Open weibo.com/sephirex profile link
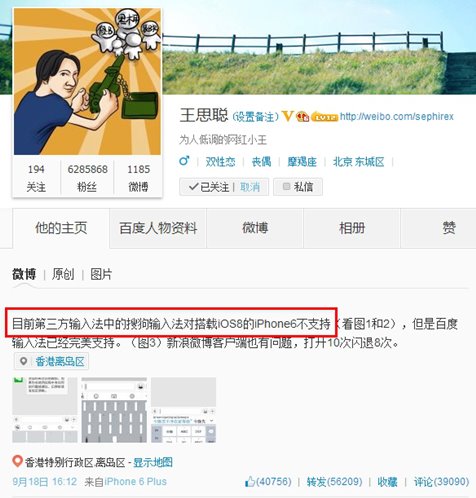476x498 pixels. (x=397, y=116)
